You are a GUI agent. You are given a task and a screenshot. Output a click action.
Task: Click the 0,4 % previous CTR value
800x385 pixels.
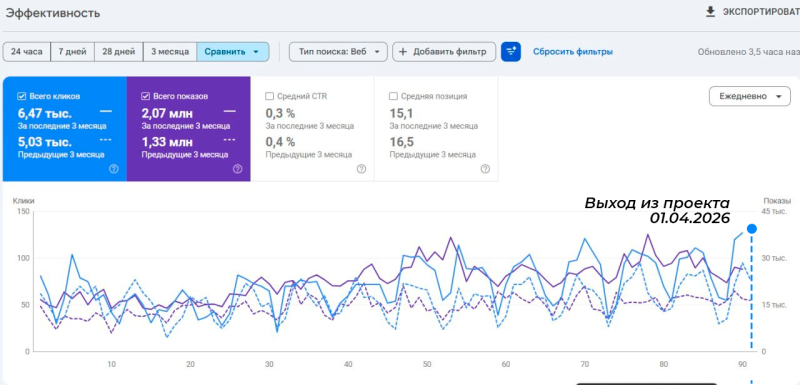tap(281, 142)
